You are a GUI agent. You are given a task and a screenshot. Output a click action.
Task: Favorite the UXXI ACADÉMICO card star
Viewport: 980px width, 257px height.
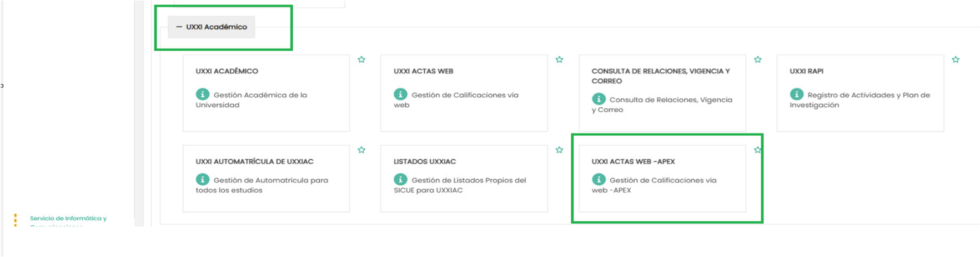coord(361,60)
